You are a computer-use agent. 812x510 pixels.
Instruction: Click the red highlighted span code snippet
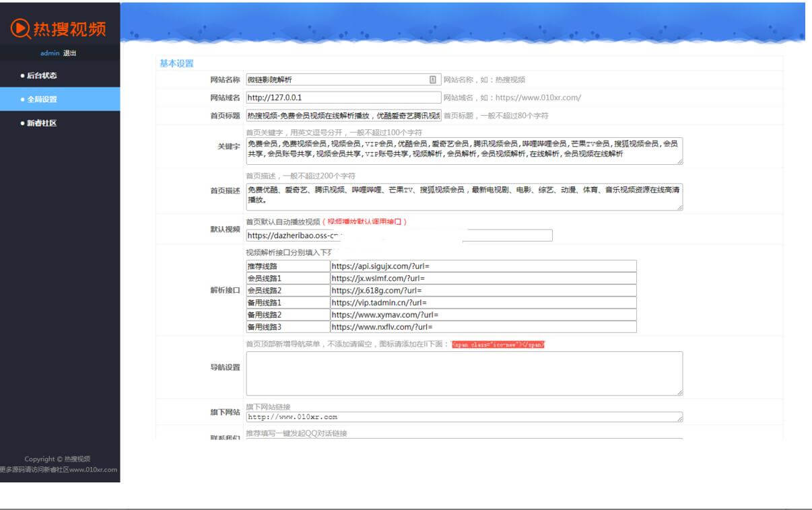pyautogui.click(x=498, y=344)
